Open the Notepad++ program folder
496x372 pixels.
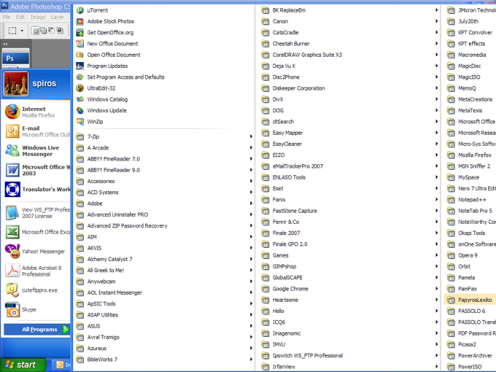(470, 200)
